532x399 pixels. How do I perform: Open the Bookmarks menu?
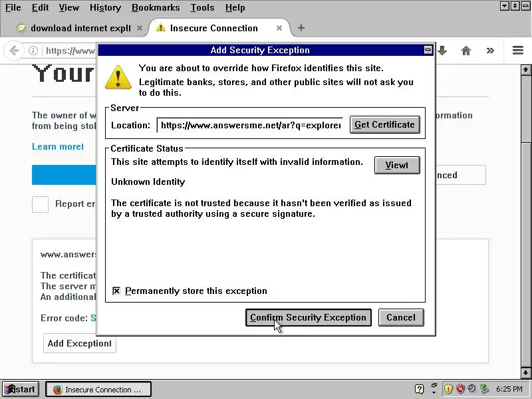pyautogui.click(x=156, y=7)
